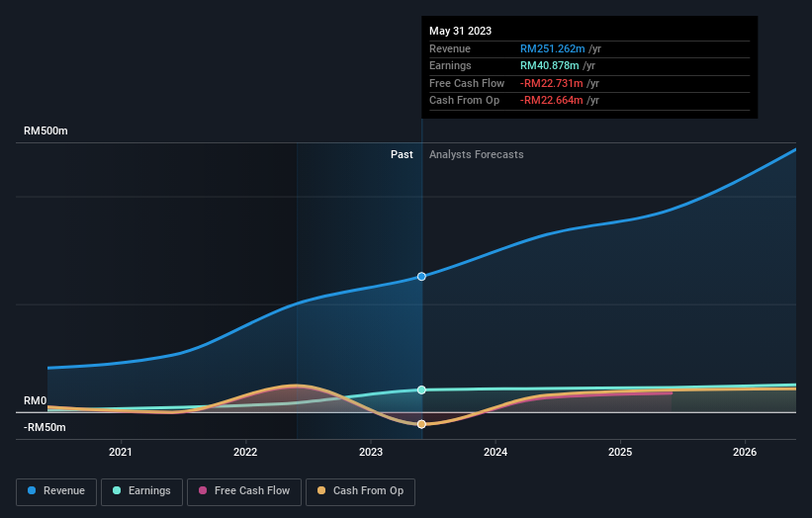This screenshot has height=518, width=812.
Task: Click the 2024 x-axis label
Action: pos(496,452)
